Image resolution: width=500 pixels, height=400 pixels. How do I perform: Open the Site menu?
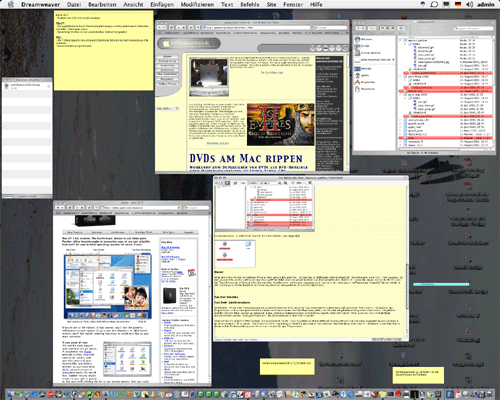pos(271,4)
